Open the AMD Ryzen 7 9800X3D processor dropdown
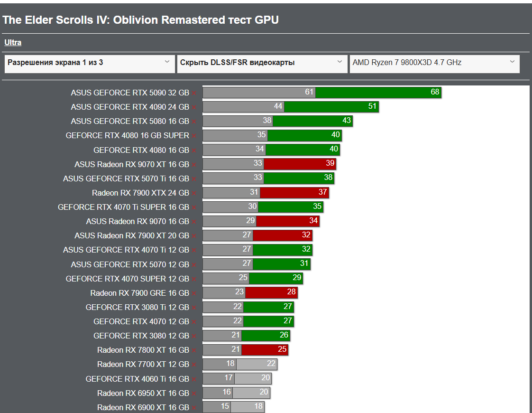Viewport: 532px width, 413px height. [435, 64]
